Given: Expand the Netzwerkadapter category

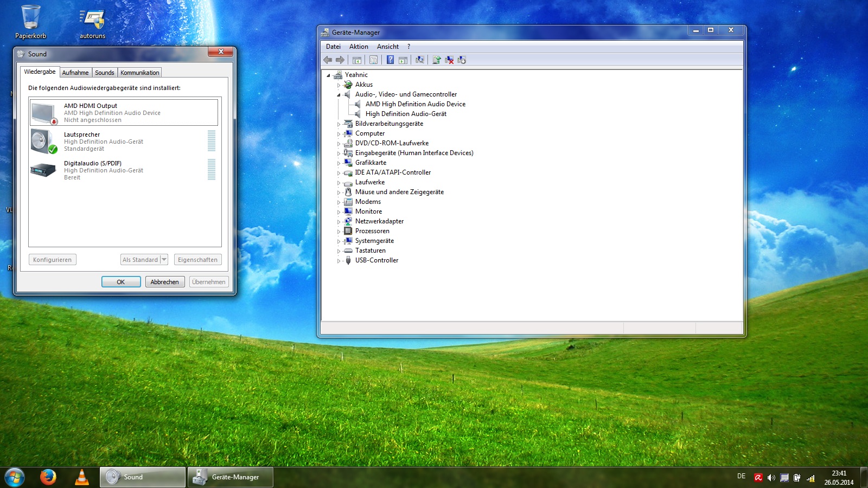Looking at the screenshot, I should pyautogui.click(x=339, y=222).
